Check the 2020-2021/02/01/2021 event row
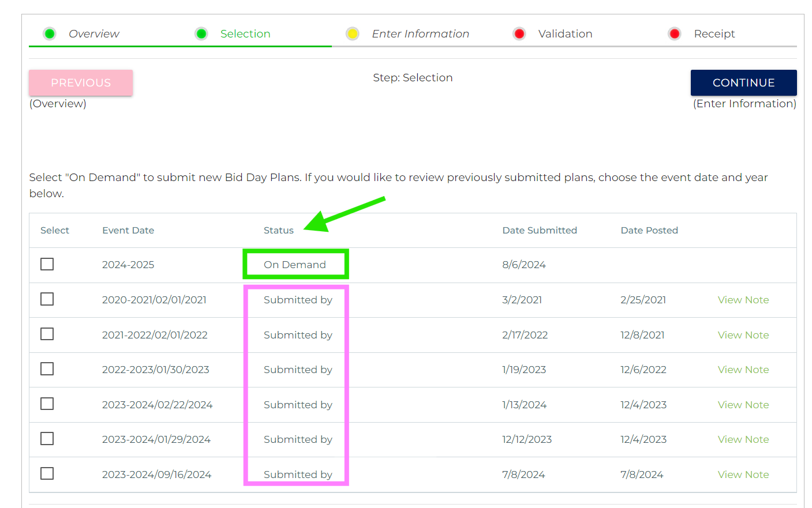 tap(47, 299)
